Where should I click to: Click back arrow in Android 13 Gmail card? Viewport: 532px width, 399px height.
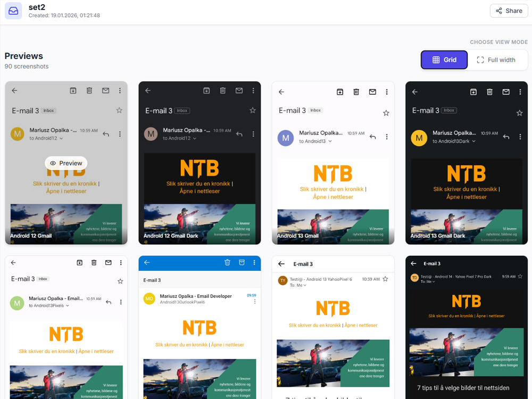click(281, 92)
